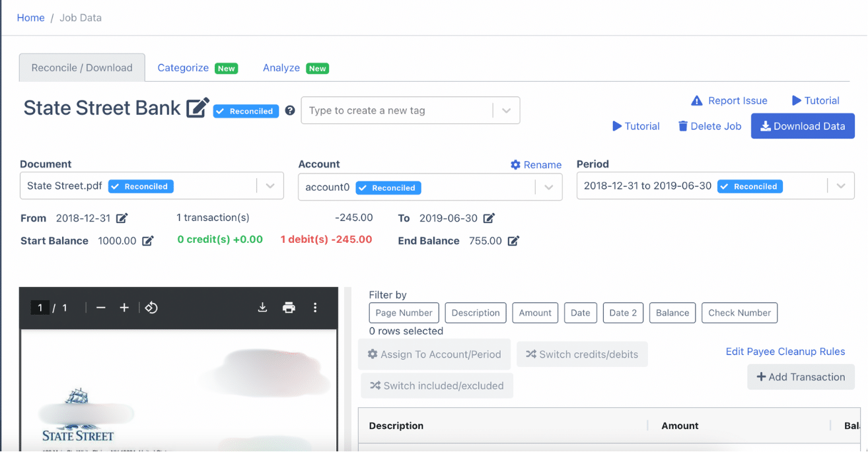
Task: Click the '1 transaction(s)' text
Action: pyautogui.click(x=213, y=218)
